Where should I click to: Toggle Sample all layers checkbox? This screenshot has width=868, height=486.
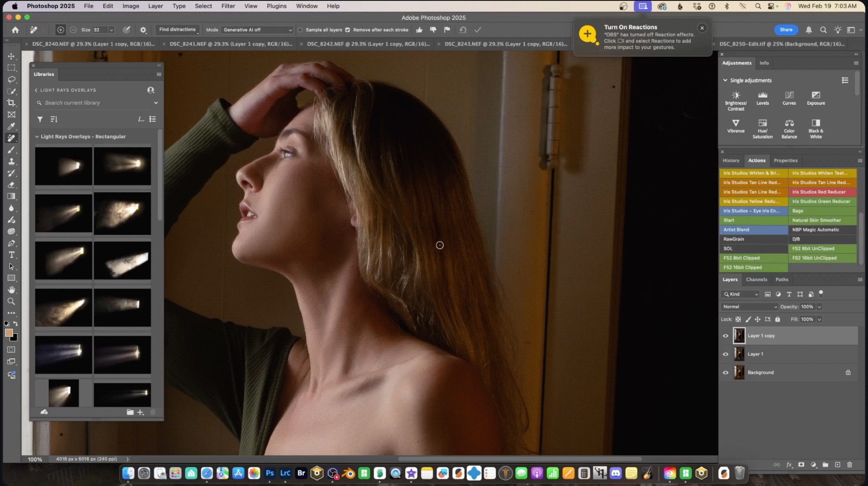tap(300, 30)
